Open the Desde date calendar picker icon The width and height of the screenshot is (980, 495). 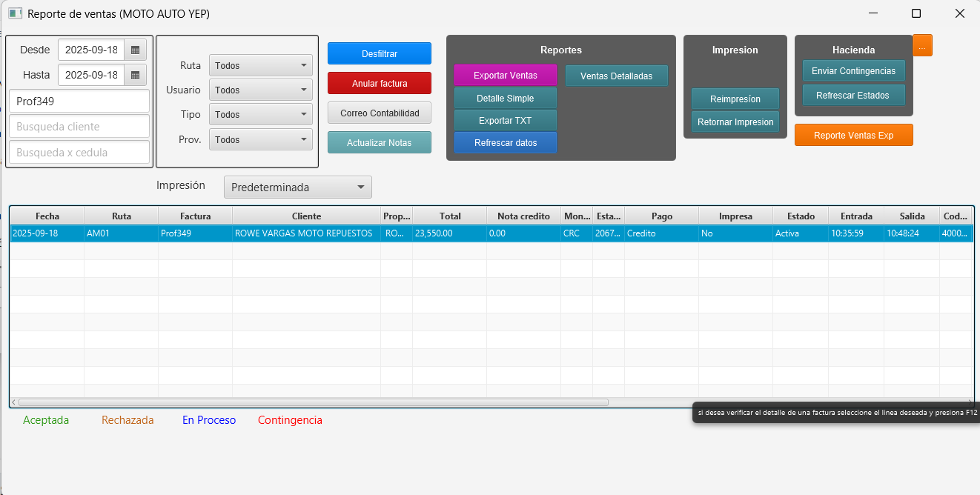(x=135, y=50)
